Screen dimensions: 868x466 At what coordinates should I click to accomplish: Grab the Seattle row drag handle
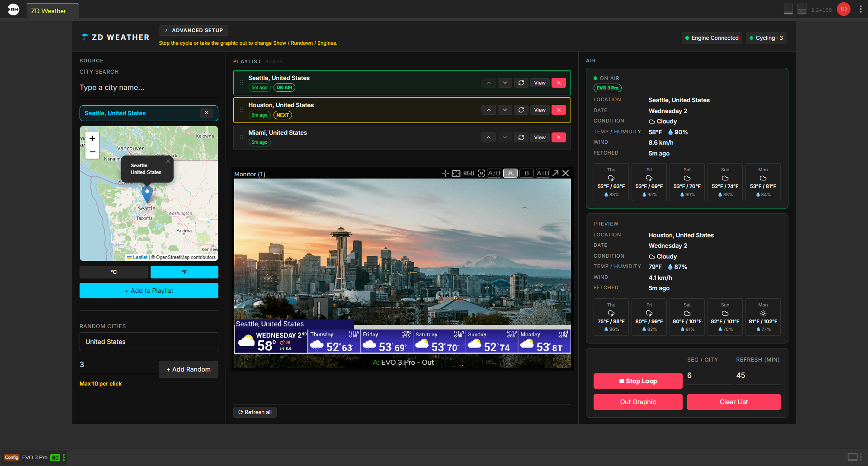241,83
